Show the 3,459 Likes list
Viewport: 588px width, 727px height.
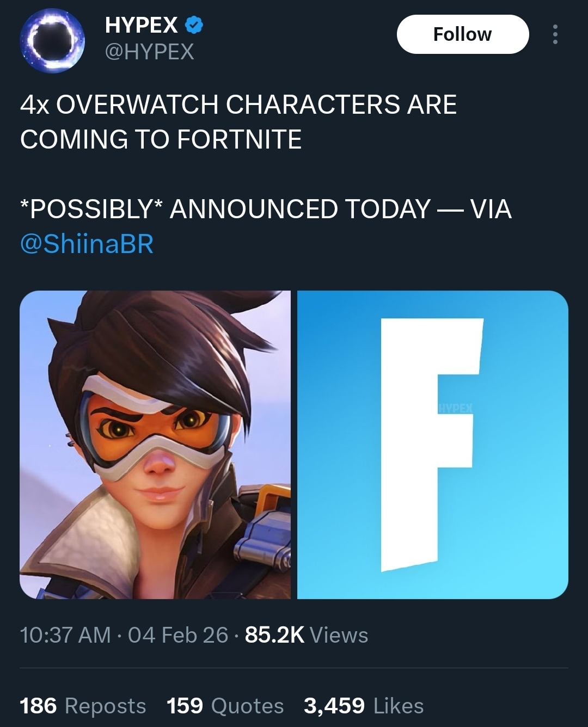(364, 706)
